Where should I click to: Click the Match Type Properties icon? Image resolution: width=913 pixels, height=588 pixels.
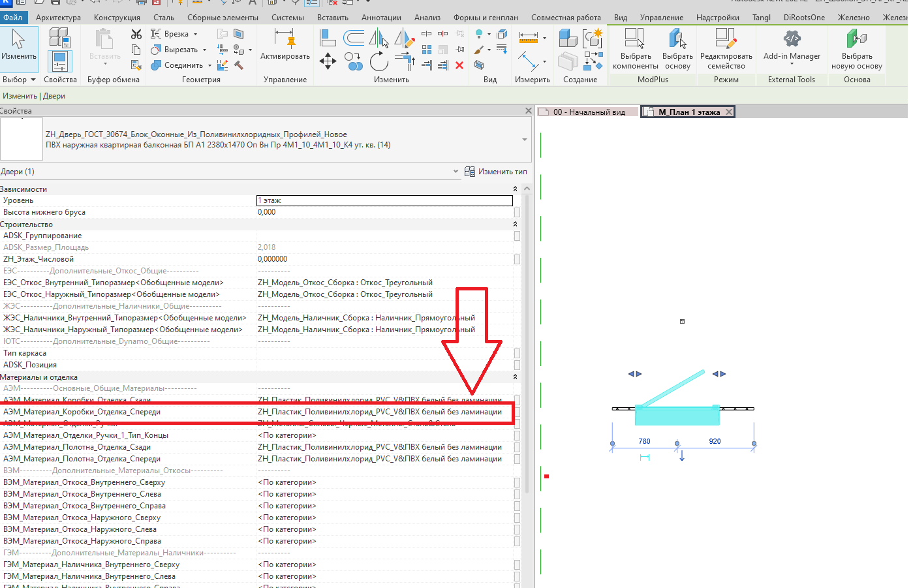click(136, 65)
